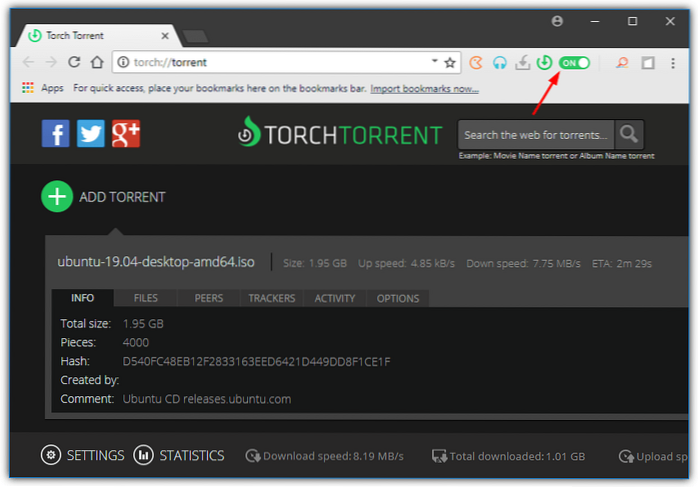Switch to the PEERS tab
Viewport: 698px width, 487px height.
(208, 298)
